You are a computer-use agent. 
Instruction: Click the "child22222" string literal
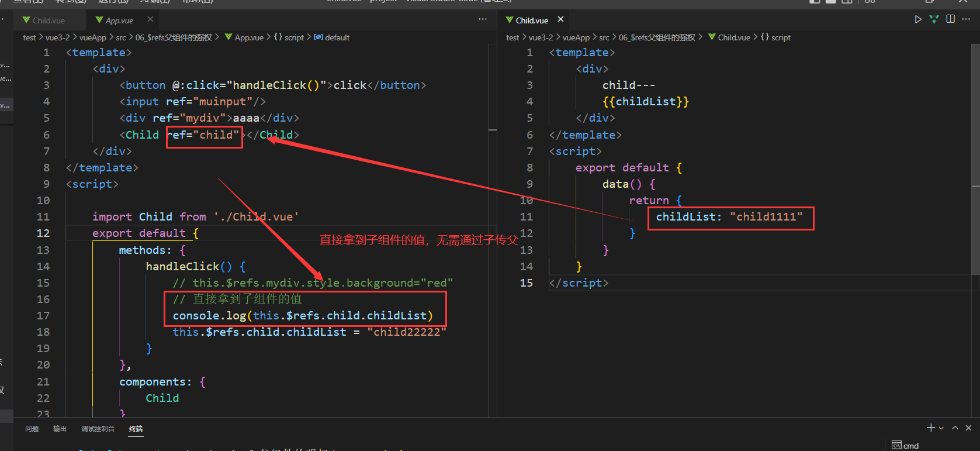407,332
